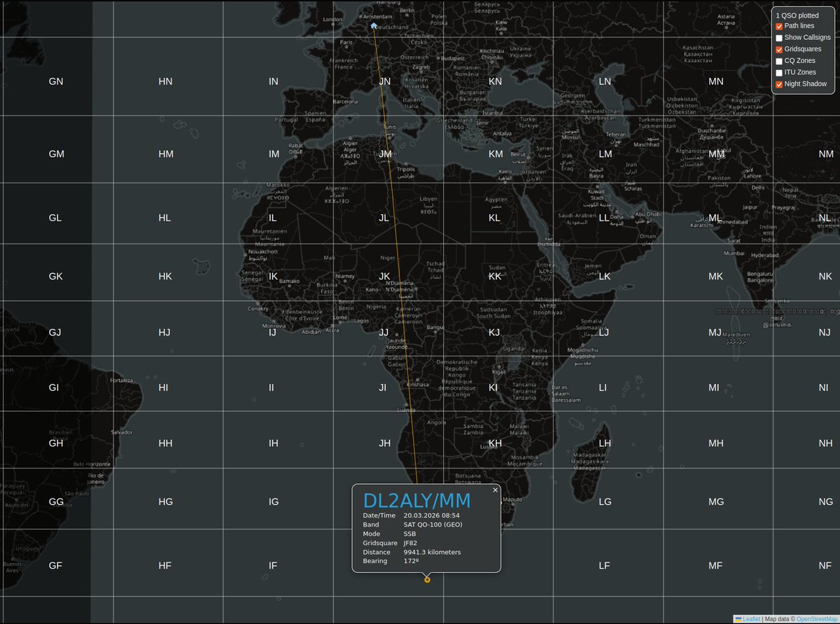The height and width of the screenshot is (624, 840).
Task: Click the MJ grid label
Action: tap(715, 332)
